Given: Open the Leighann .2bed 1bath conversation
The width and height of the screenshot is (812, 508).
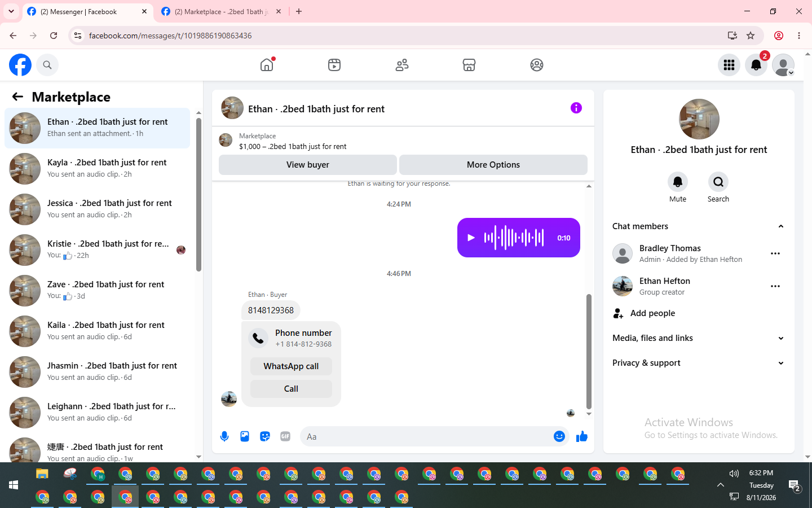Looking at the screenshot, I should pos(98,413).
